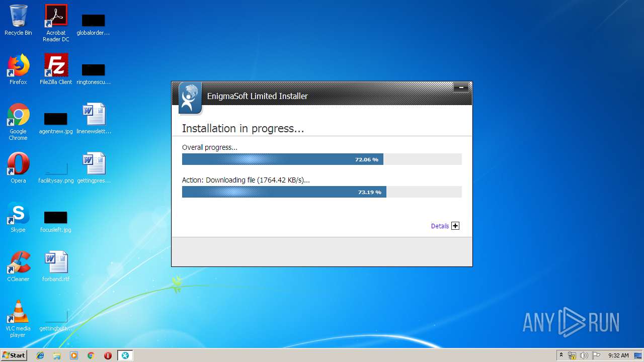Open the Start menu

tap(14, 355)
